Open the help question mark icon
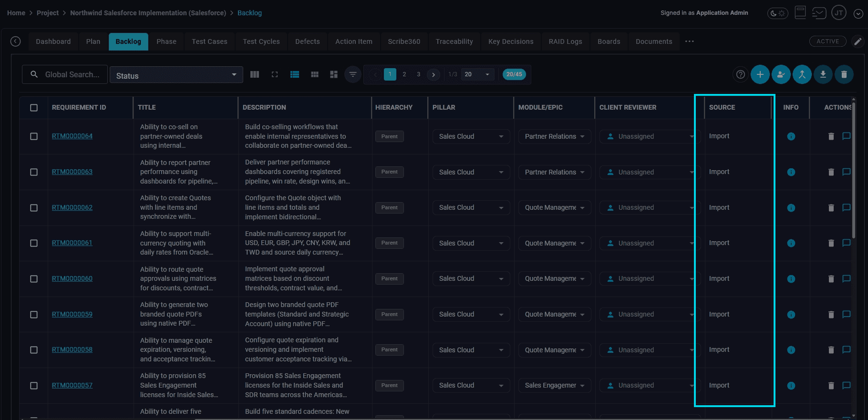The height and width of the screenshot is (420, 868). (x=741, y=74)
